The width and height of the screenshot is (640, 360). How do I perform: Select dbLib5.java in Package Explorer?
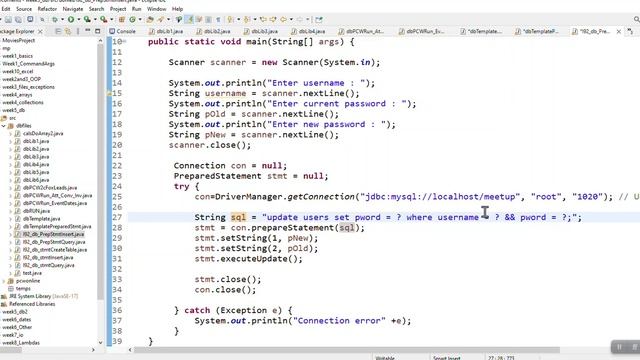click(36, 172)
